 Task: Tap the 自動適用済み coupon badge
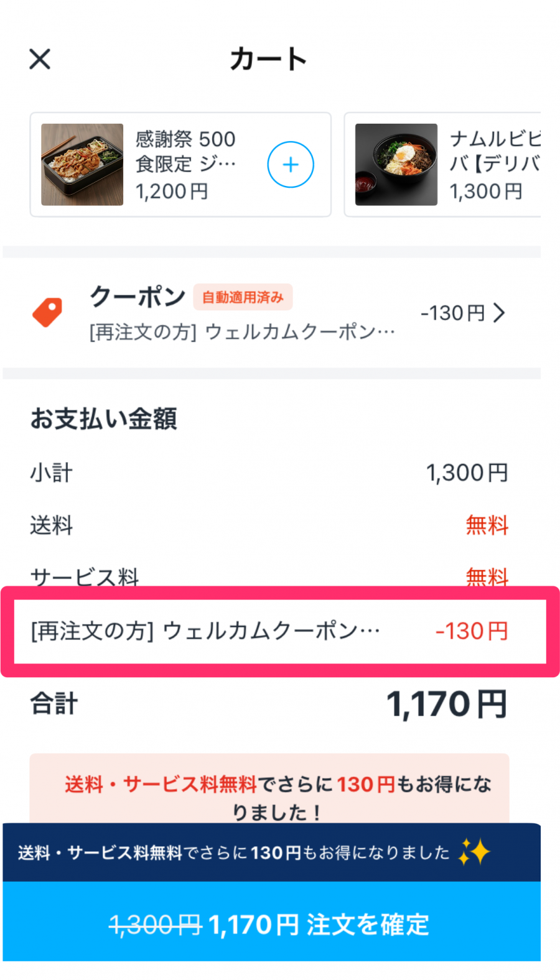pyautogui.click(x=243, y=297)
